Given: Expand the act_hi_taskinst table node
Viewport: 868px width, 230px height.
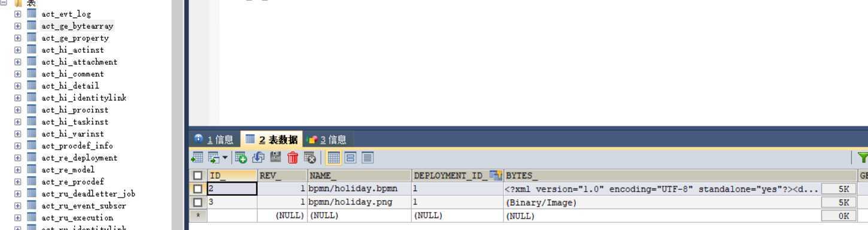Looking at the screenshot, I should [17, 122].
